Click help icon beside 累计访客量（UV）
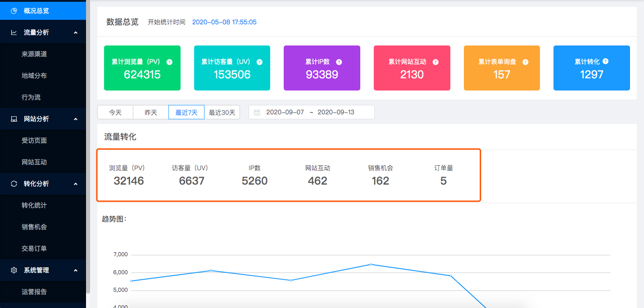The height and width of the screenshot is (308, 644). tap(259, 62)
